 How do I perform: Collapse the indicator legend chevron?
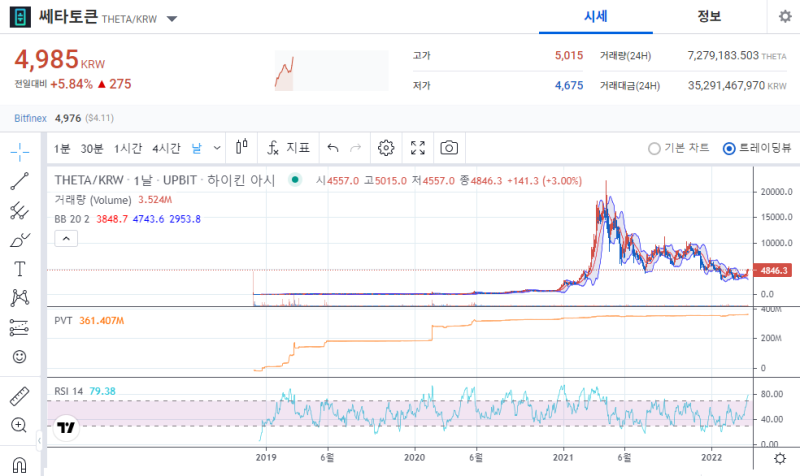[66, 238]
